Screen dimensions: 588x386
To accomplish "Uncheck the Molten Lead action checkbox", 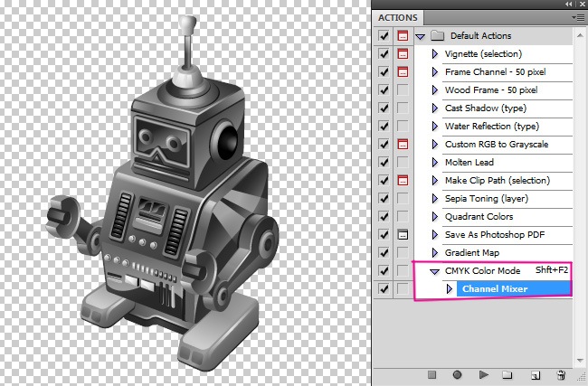I will tap(384, 163).
